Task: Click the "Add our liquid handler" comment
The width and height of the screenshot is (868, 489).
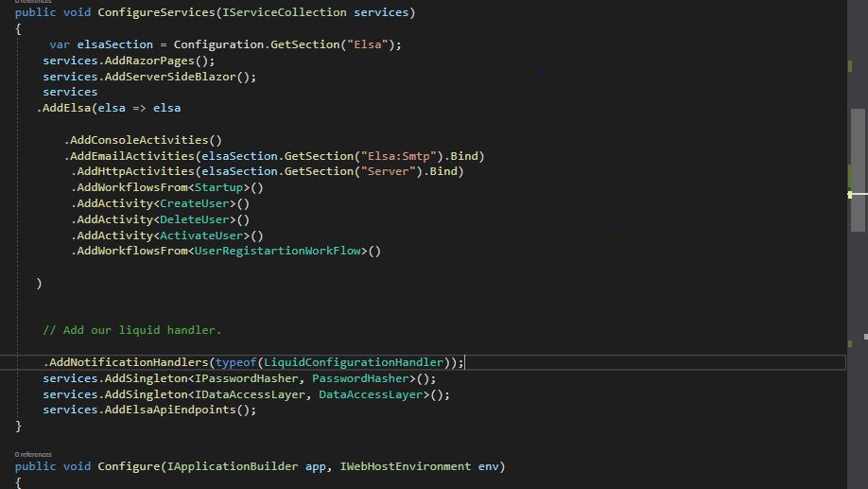Action: 132,330
